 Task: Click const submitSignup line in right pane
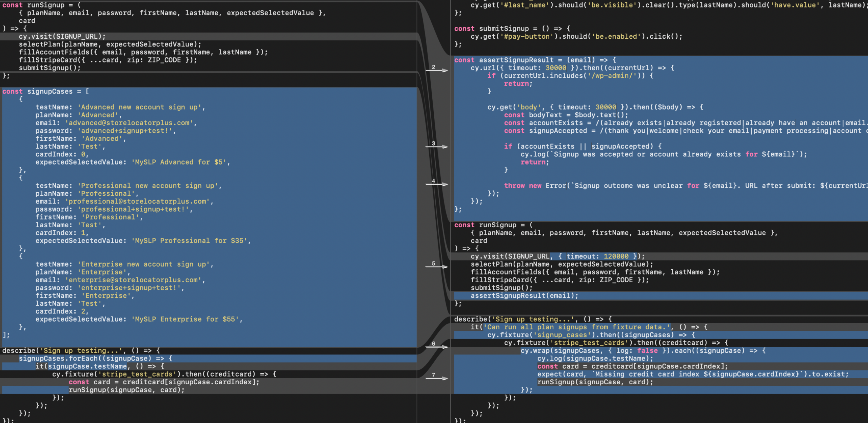point(512,28)
